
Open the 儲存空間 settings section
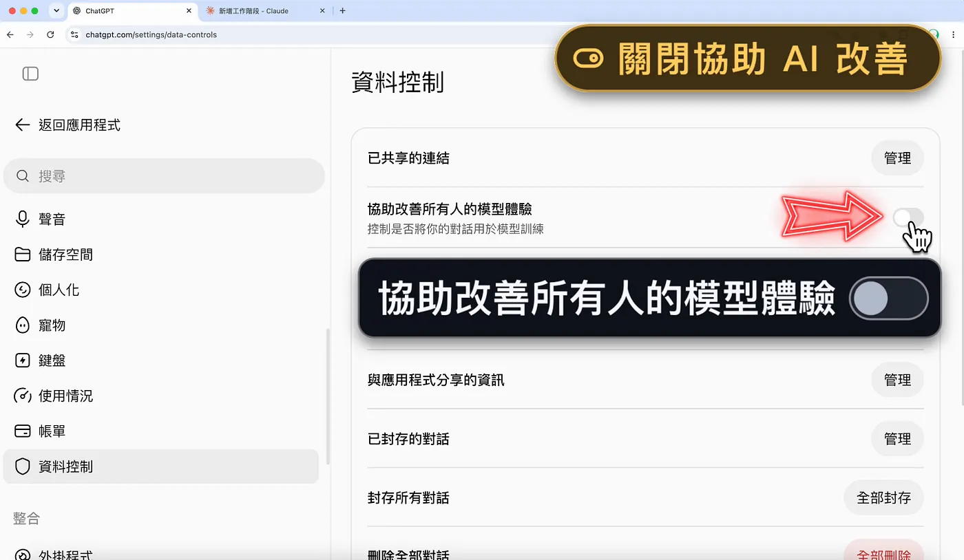coord(161,255)
